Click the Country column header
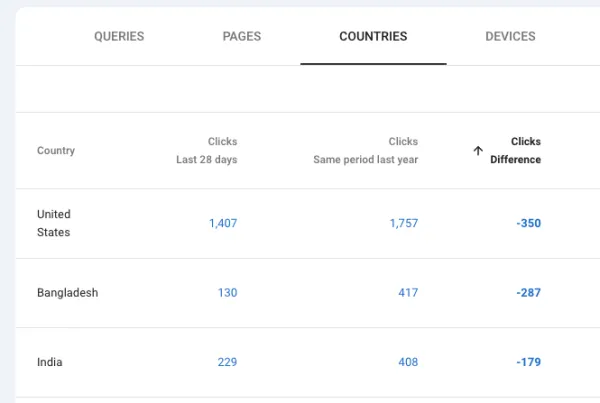Viewport: 600px width, 403px height. pyautogui.click(x=56, y=150)
